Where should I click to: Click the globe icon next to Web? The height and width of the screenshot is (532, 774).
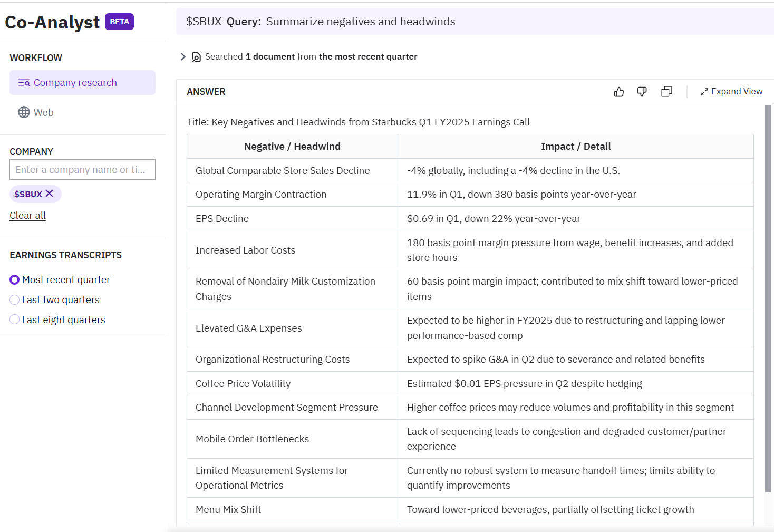point(24,112)
